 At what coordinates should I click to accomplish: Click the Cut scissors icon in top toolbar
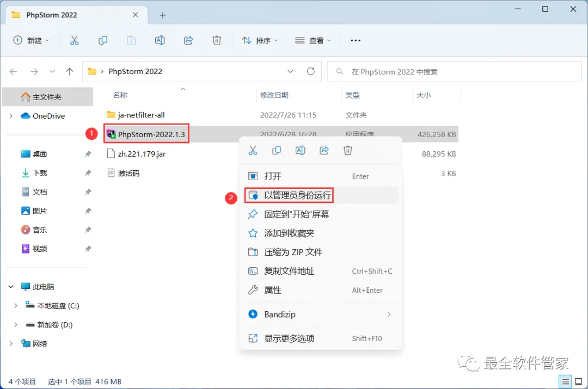click(x=74, y=40)
